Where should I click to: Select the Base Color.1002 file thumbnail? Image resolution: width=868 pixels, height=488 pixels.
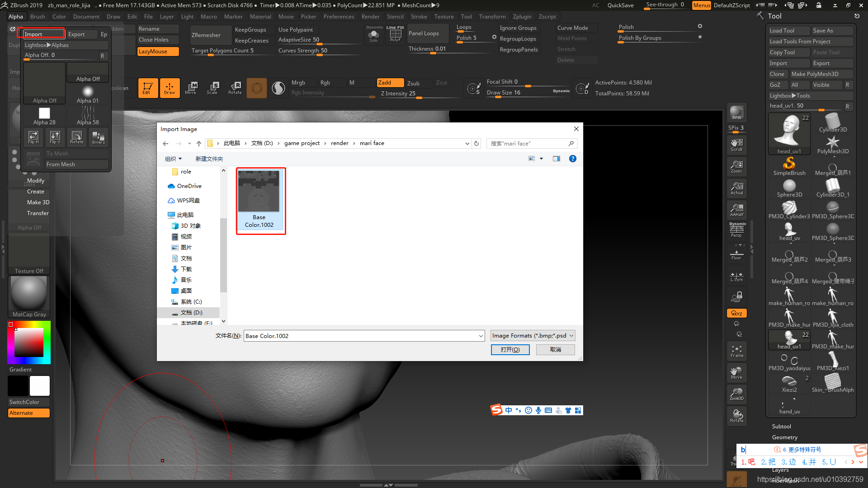pos(259,200)
